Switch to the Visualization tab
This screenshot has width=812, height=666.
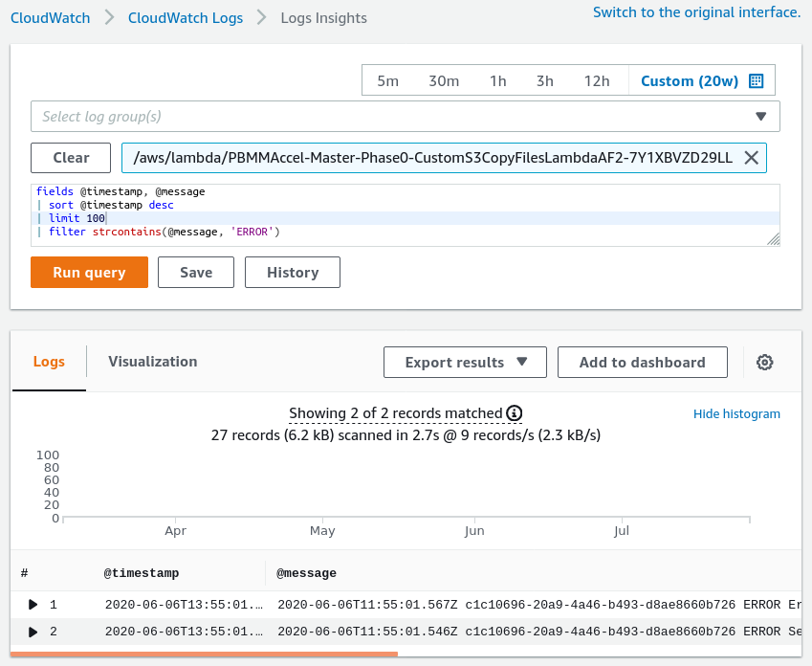click(x=152, y=362)
